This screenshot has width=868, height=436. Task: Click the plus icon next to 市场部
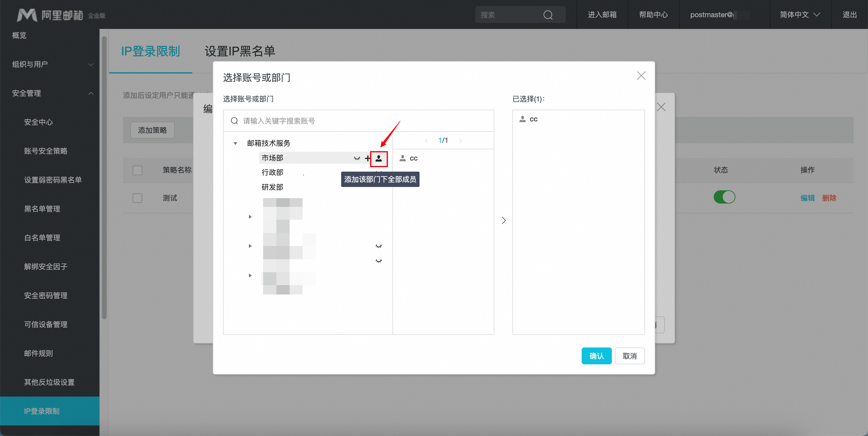(367, 158)
